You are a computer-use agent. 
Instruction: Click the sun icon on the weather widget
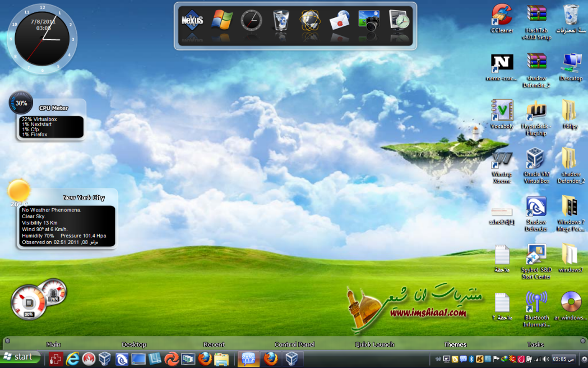click(18, 190)
